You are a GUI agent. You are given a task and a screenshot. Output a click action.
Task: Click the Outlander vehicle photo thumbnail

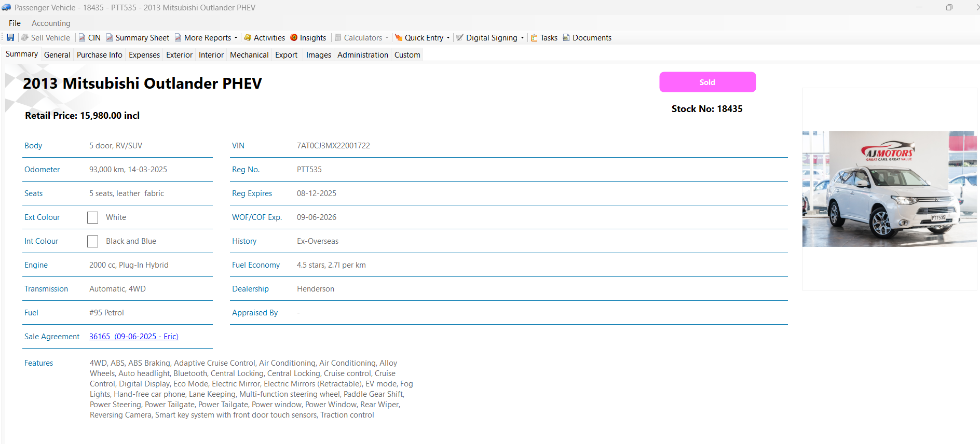889,189
